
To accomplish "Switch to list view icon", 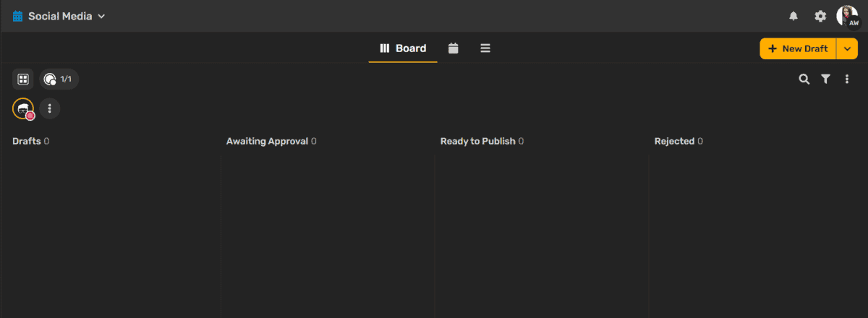I will [x=485, y=48].
